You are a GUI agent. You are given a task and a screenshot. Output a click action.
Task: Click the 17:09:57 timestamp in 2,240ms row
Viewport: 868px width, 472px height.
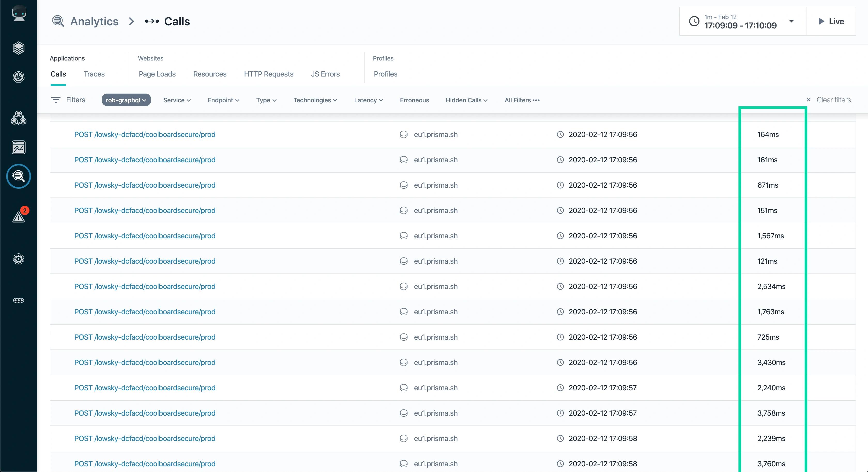pos(603,388)
